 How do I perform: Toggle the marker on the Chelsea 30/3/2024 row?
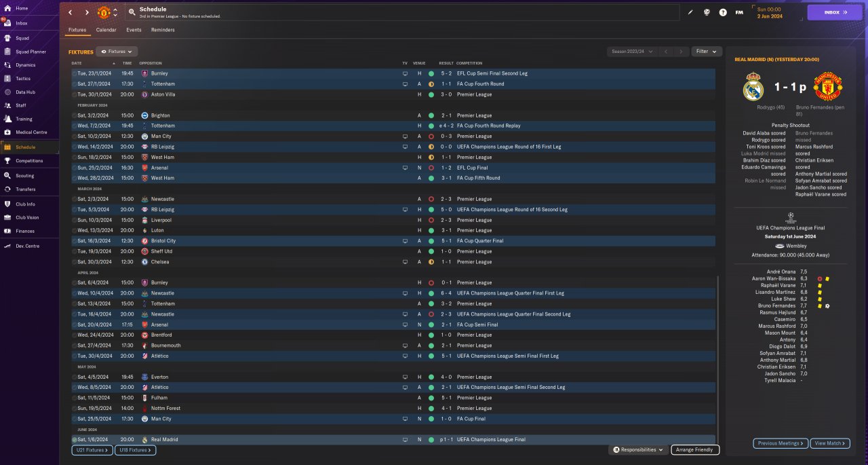[x=75, y=262]
